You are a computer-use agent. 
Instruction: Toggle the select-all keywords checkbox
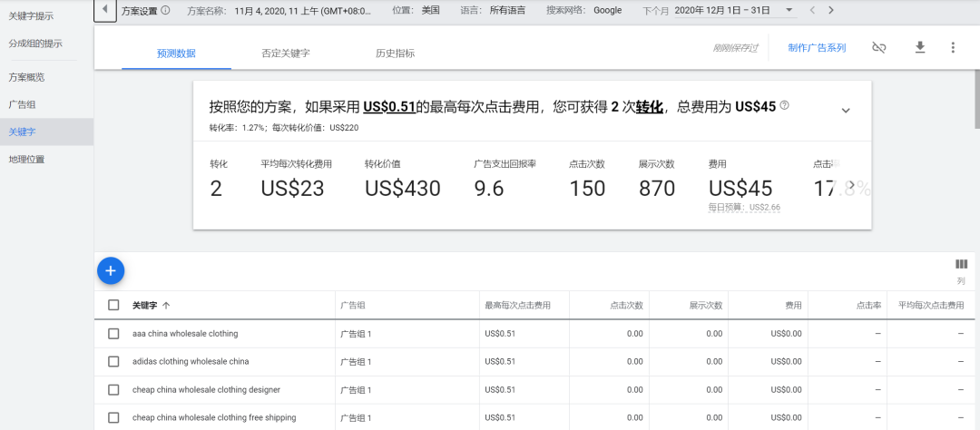113,306
